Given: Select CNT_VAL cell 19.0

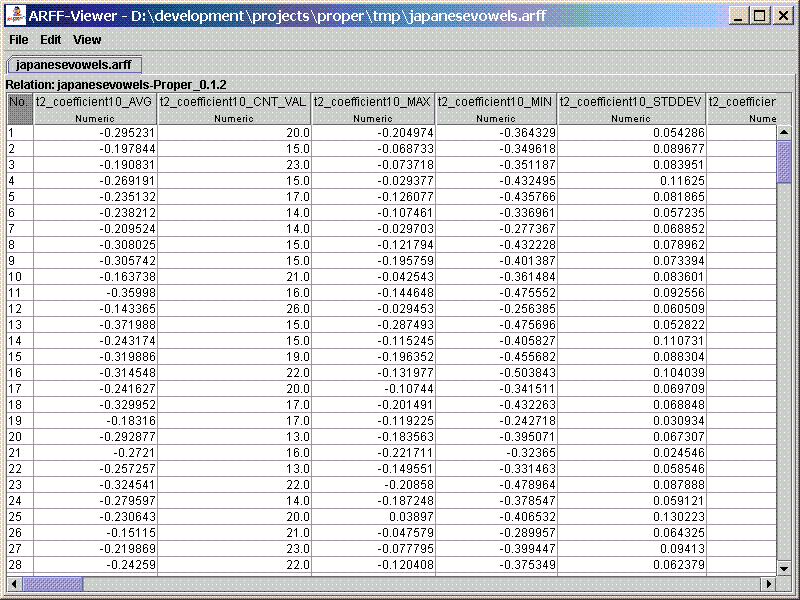Looking at the screenshot, I should [234, 357].
